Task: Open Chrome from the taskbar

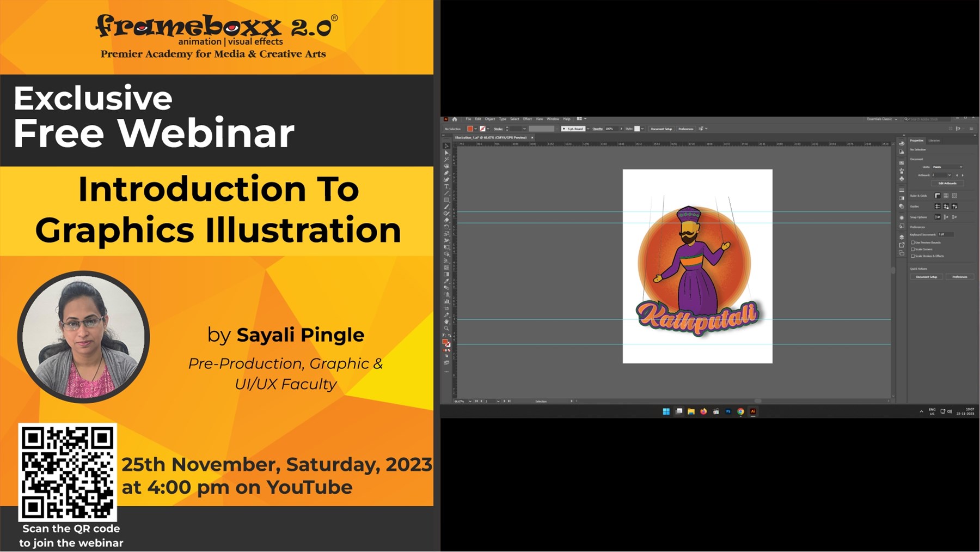Action: [x=740, y=411]
